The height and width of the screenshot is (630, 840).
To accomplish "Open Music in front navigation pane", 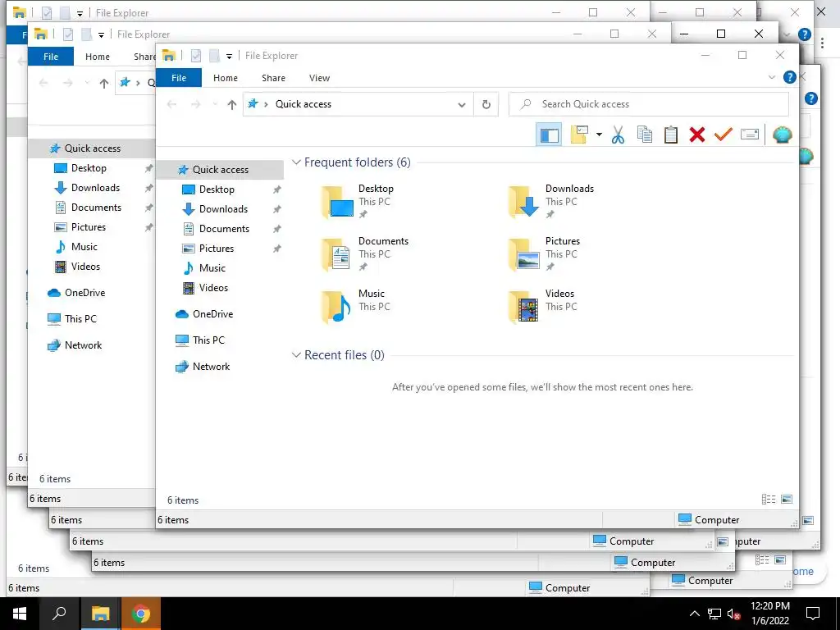I will click(212, 268).
